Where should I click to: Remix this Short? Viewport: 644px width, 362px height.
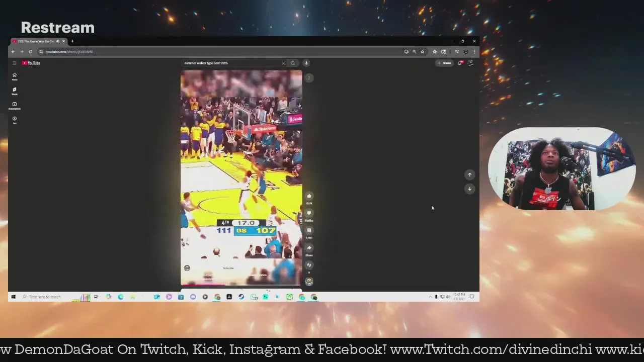(x=309, y=265)
